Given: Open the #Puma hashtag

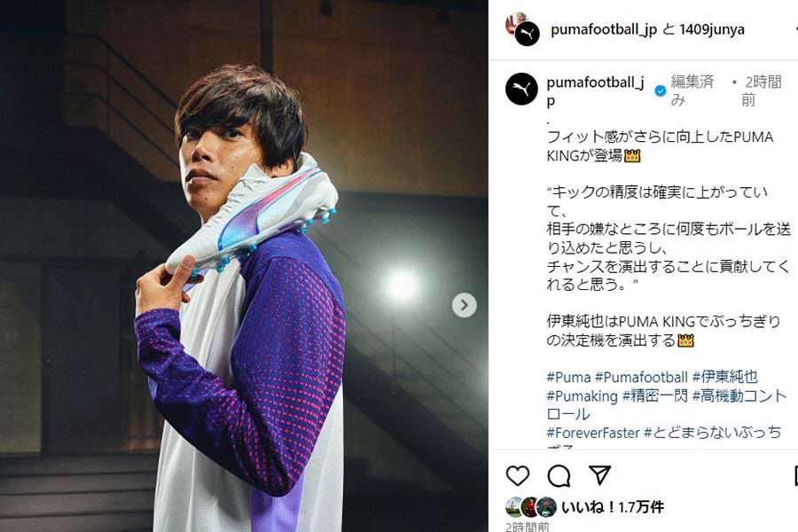Looking at the screenshot, I should coord(568,377).
